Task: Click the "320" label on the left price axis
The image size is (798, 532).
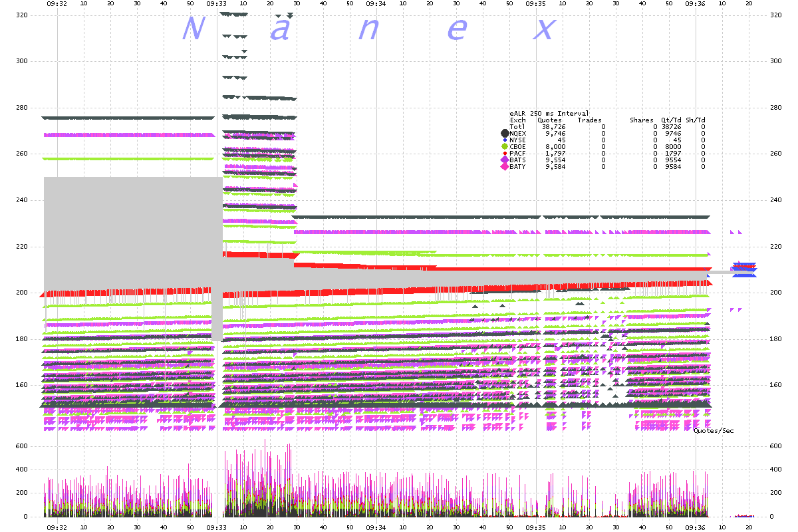Action: 21,15
